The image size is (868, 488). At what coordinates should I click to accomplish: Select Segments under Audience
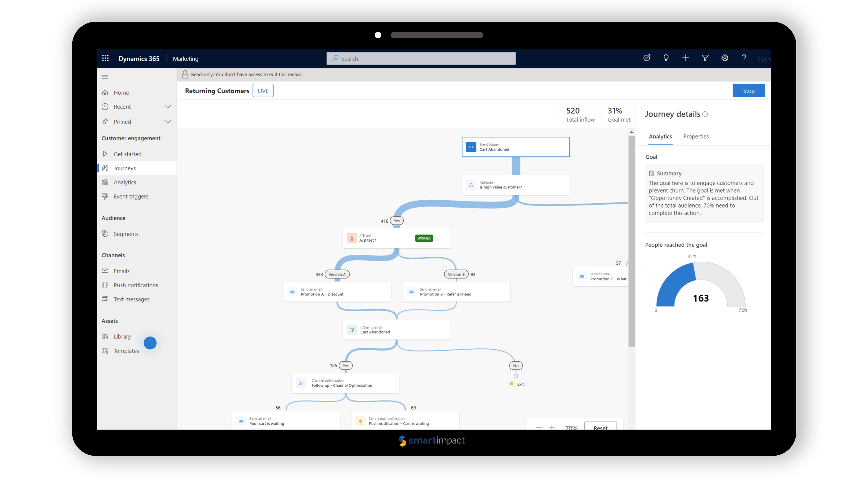coord(126,234)
